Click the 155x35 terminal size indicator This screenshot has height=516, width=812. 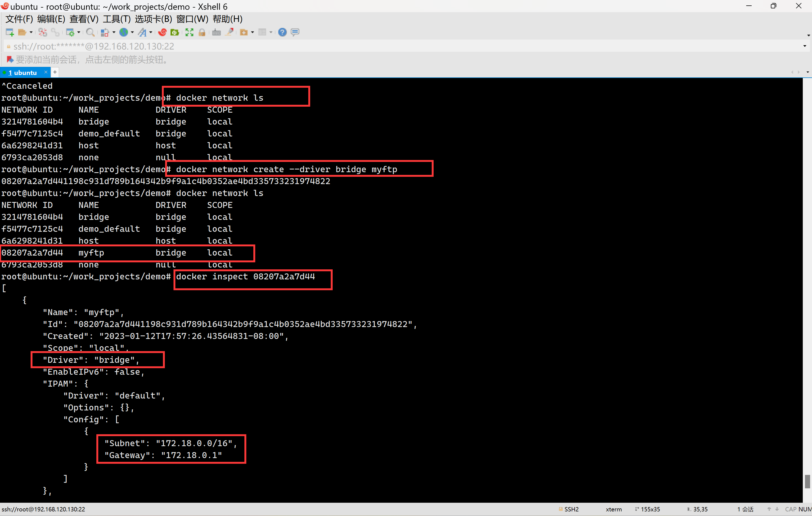647,509
